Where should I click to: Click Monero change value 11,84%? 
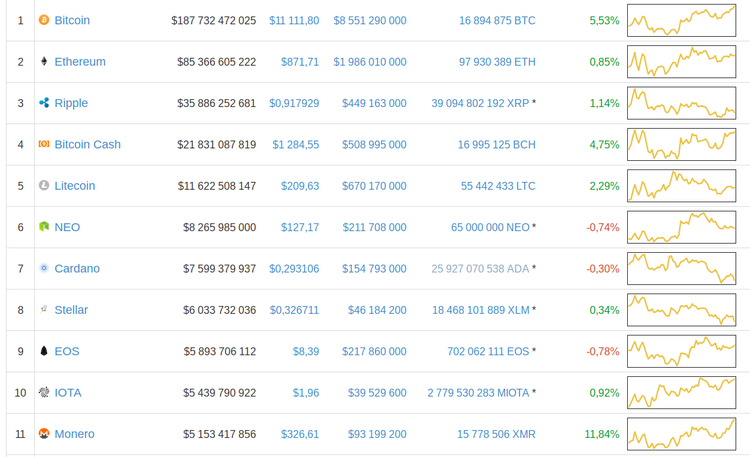pyautogui.click(x=602, y=434)
